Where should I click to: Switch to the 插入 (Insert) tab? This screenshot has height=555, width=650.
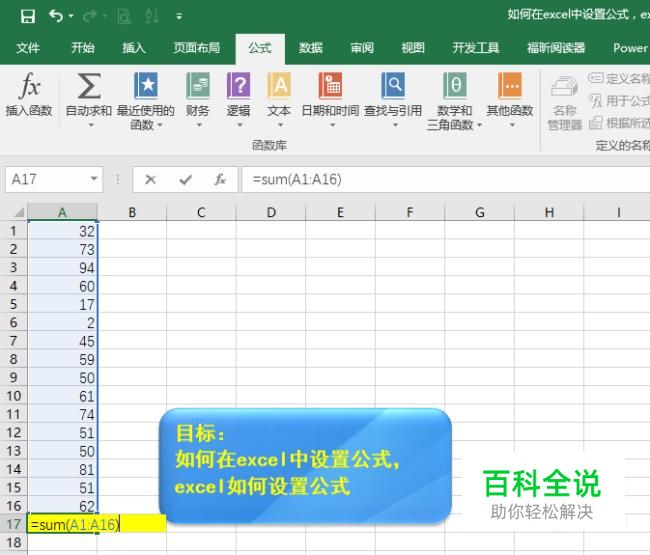click(x=133, y=48)
